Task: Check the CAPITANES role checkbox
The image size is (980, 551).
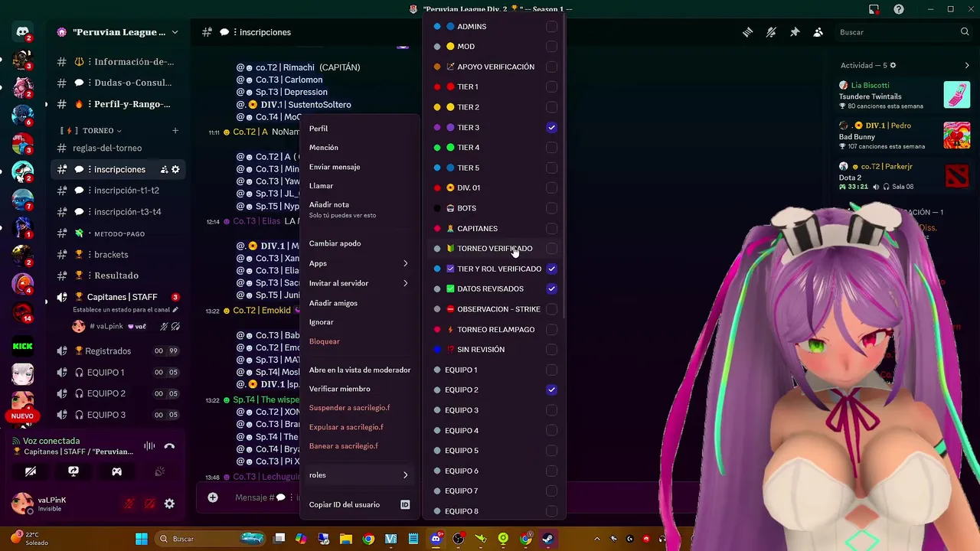Action: [x=551, y=229]
